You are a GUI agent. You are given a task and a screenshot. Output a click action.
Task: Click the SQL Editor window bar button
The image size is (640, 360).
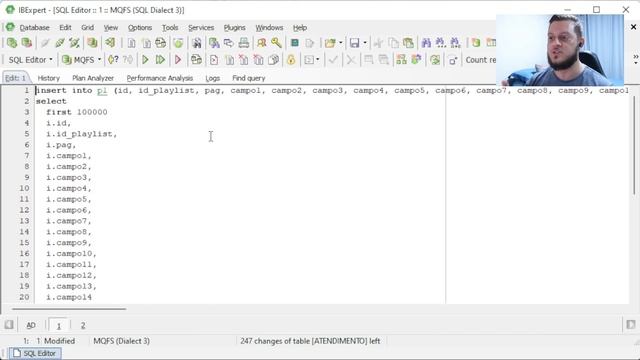35,353
